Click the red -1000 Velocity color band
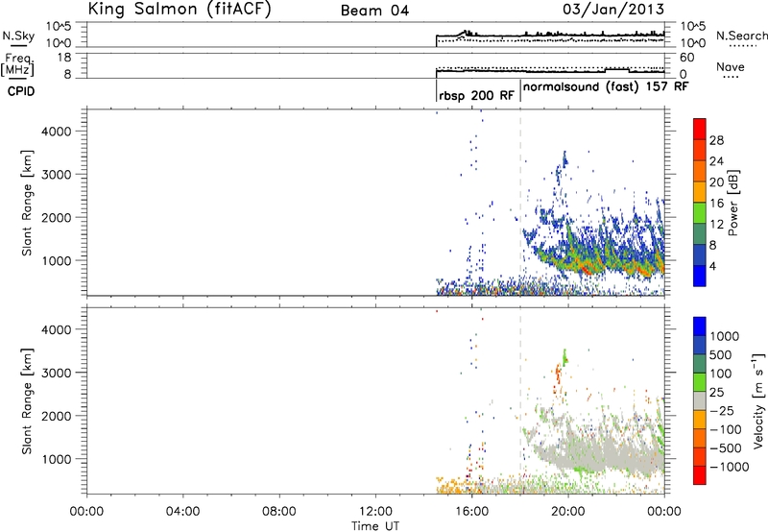Image resolution: width=768 pixels, height=532 pixels. click(x=700, y=475)
